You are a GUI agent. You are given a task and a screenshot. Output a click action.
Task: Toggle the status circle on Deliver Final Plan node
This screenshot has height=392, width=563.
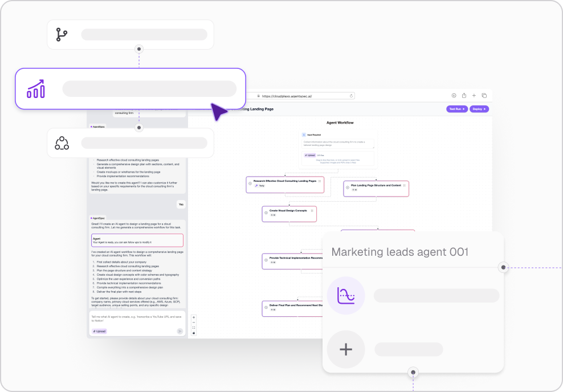[x=266, y=307]
